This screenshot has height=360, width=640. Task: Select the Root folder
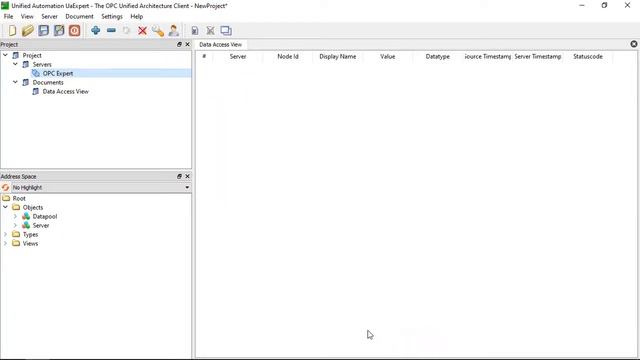pos(19,198)
